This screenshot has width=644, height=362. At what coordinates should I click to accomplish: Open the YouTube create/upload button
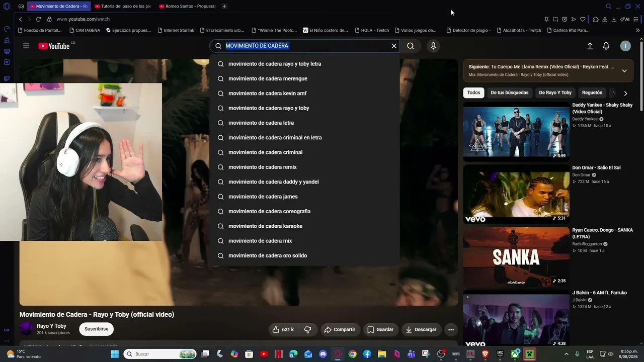point(590,46)
